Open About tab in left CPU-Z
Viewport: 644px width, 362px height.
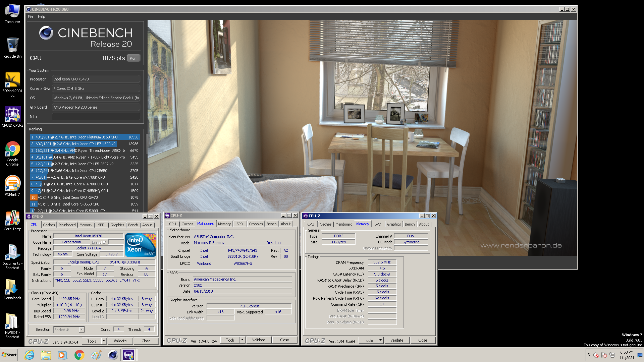pyautogui.click(x=147, y=225)
